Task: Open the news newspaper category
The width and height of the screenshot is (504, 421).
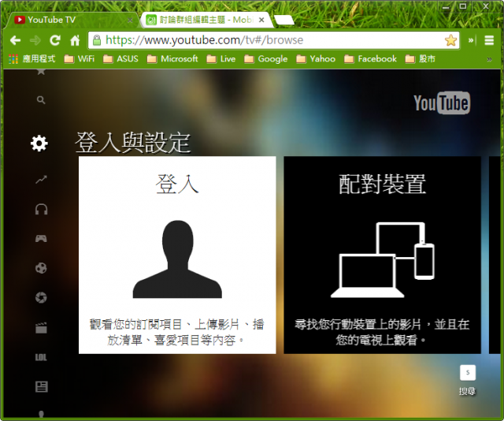Action: click(41, 386)
